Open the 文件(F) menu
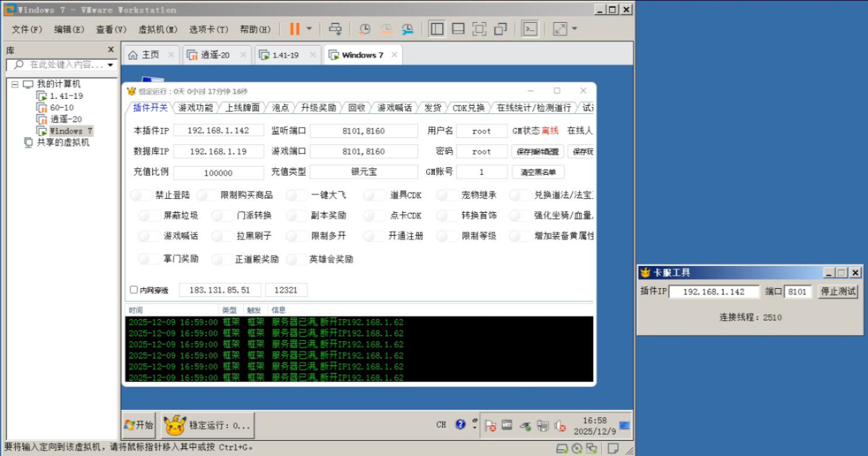 pyautogui.click(x=27, y=29)
